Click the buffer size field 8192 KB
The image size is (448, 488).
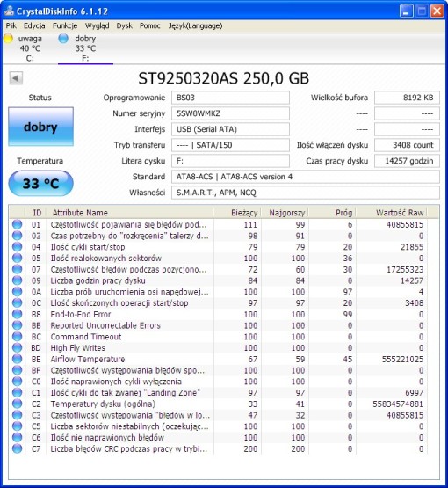coord(407,98)
